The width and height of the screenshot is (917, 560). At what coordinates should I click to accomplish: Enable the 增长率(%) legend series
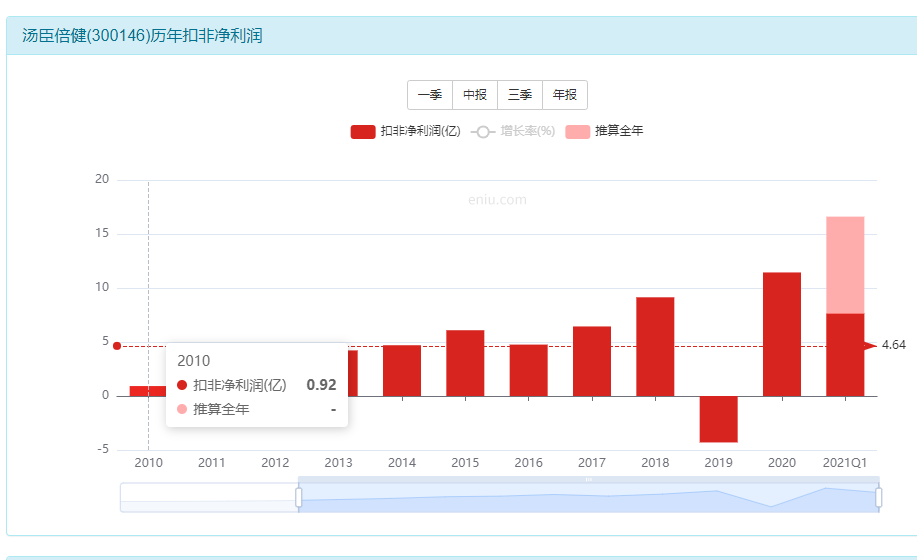click(x=512, y=132)
